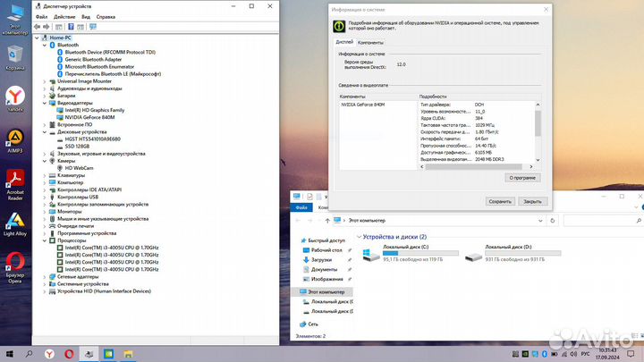Click the О программе button
This screenshot has height=362, width=644.
[x=522, y=178]
